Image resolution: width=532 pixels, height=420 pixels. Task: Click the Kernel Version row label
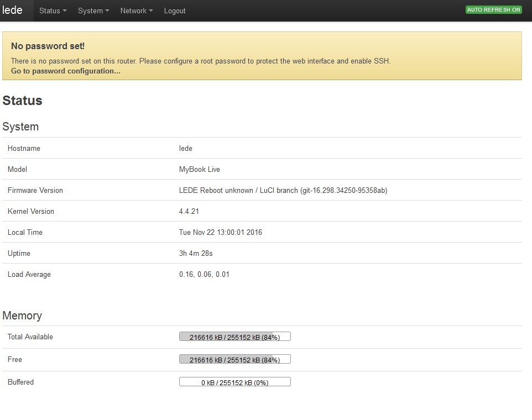pos(31,211)
